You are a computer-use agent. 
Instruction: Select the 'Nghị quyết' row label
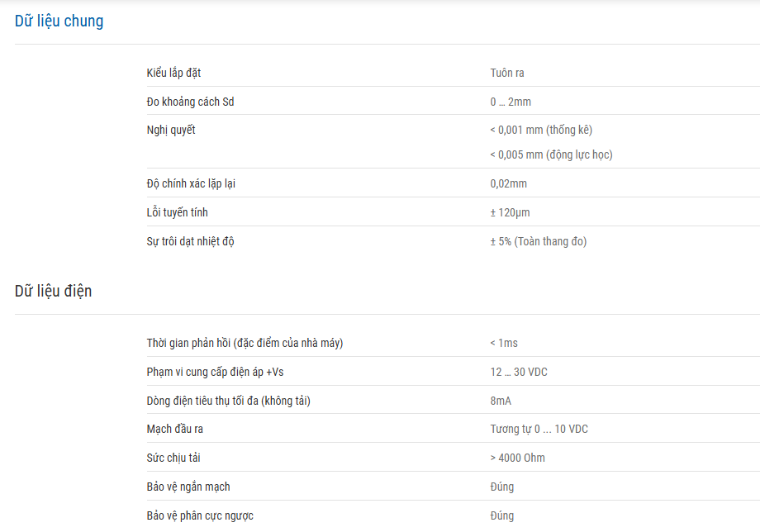[171, 130]
